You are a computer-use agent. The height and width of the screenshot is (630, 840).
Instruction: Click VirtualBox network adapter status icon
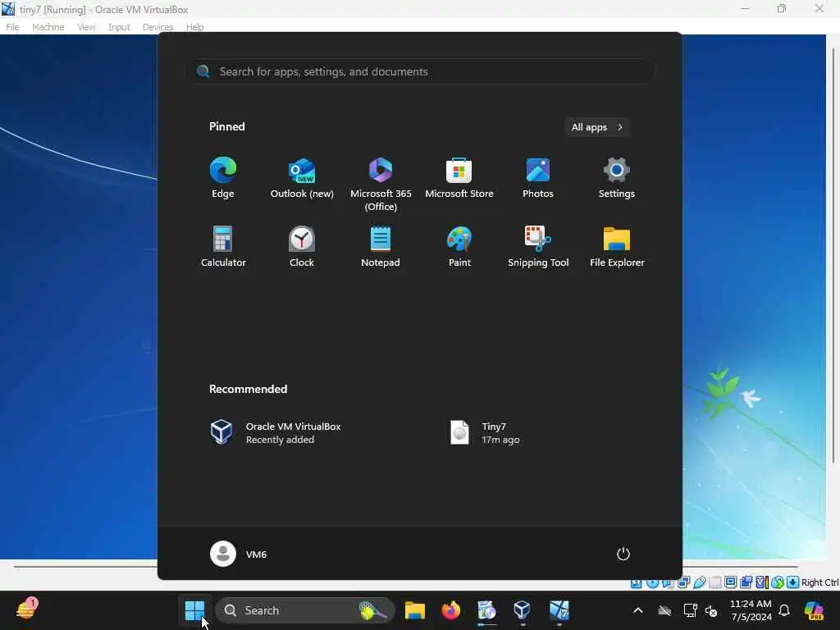tap(683, 582)
